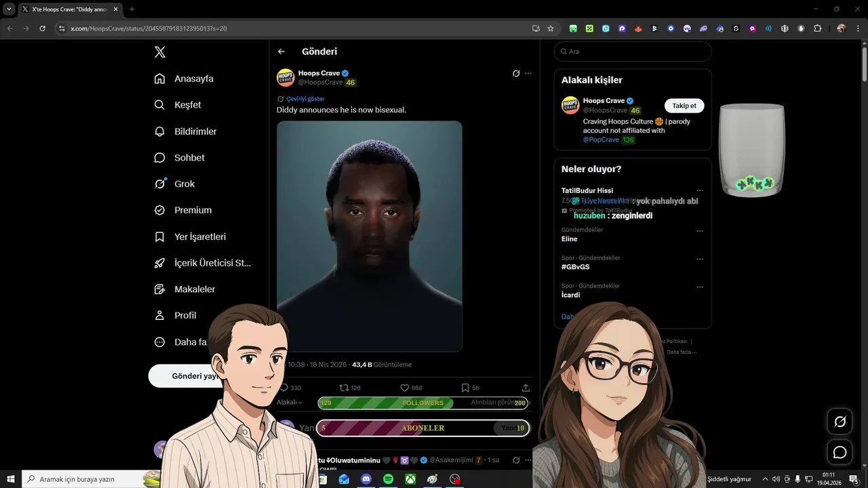Click Windows taskbar search box

pyautogui.click(x=92, y=479)
